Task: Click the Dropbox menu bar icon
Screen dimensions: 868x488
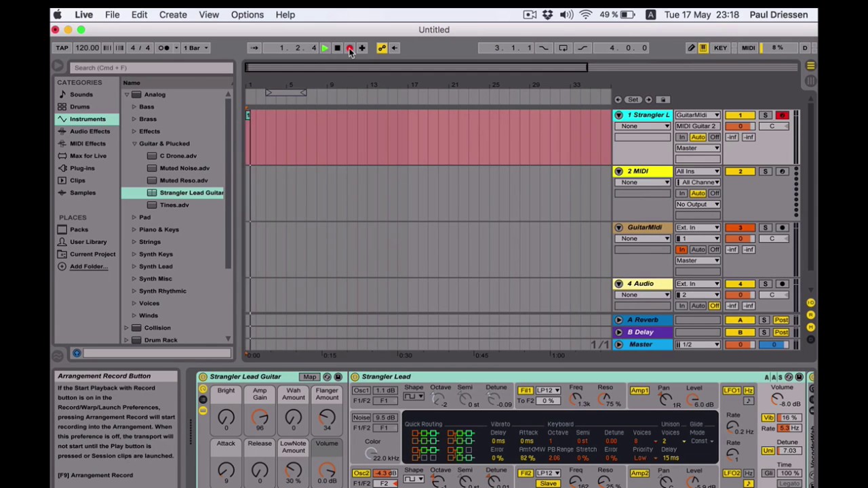Action: click(548, 14)
